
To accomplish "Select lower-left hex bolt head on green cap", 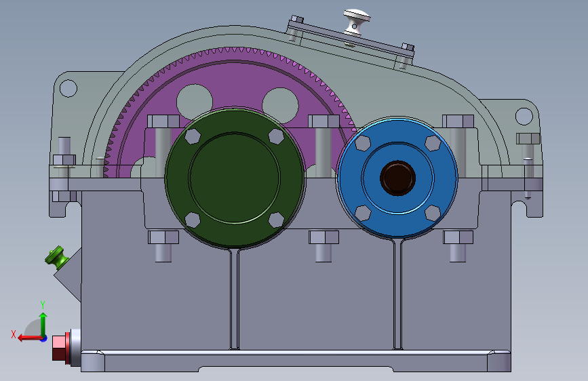I will tap(193, 220).
